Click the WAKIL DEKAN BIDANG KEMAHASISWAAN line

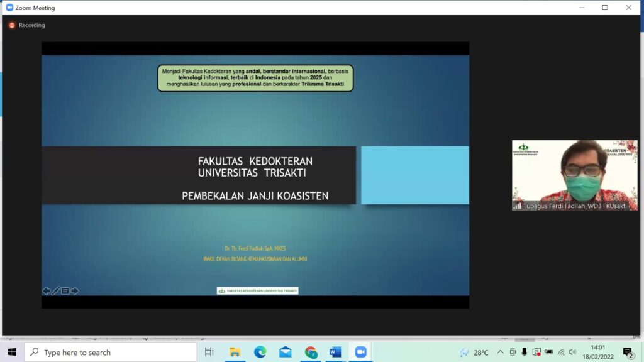(255, 259)
